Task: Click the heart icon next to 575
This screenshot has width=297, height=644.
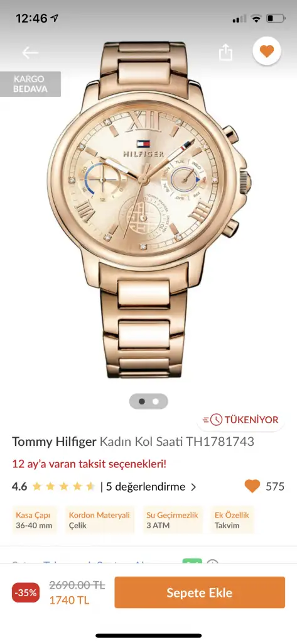Action: (x=252, y=487)
